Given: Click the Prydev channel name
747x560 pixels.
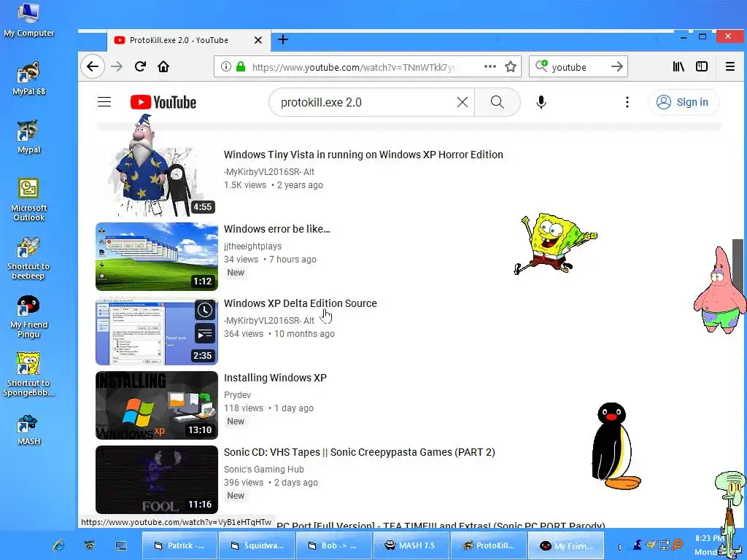Looking at the screenshot, I should coord(237,394).
